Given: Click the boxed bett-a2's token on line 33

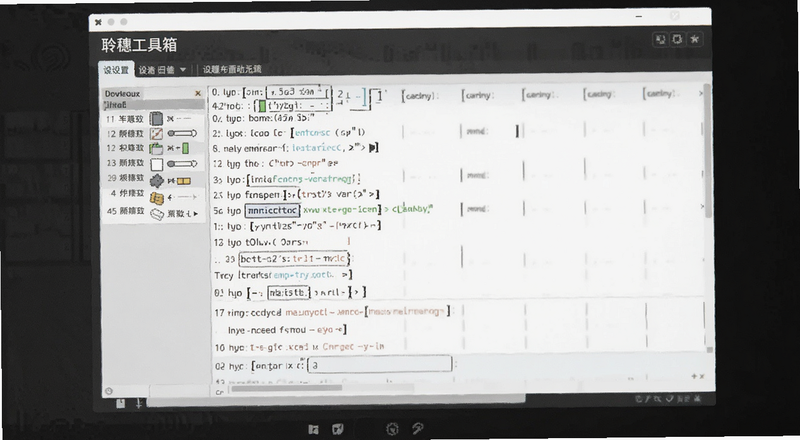Looking at the screenshot, I should [294, 259].
